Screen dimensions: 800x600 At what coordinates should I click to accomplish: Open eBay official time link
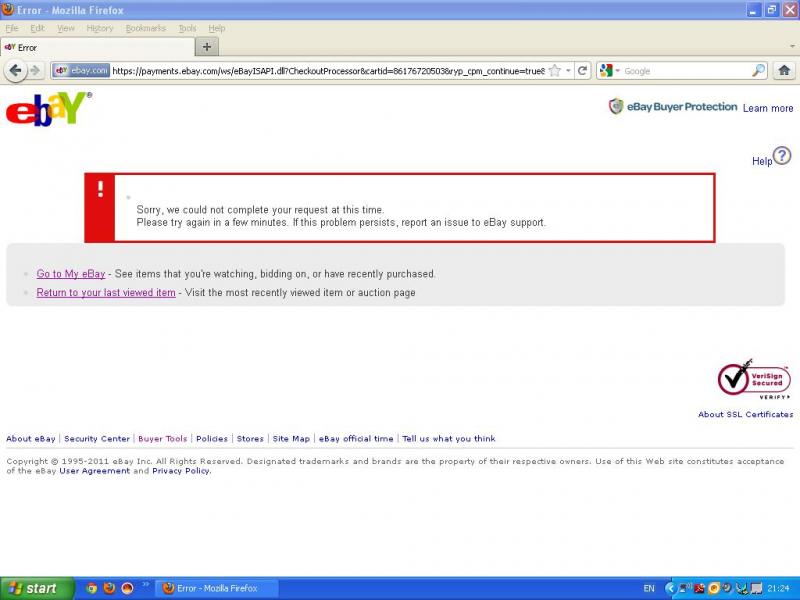click(356, 439)
